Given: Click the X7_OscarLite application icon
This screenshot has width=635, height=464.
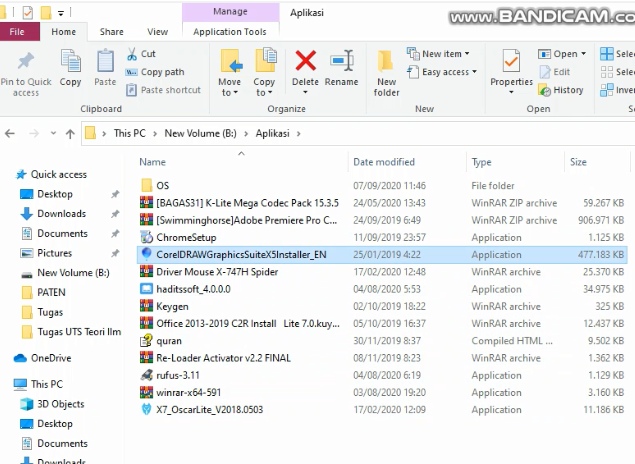Looking at the screenshot, I should 146,410.
